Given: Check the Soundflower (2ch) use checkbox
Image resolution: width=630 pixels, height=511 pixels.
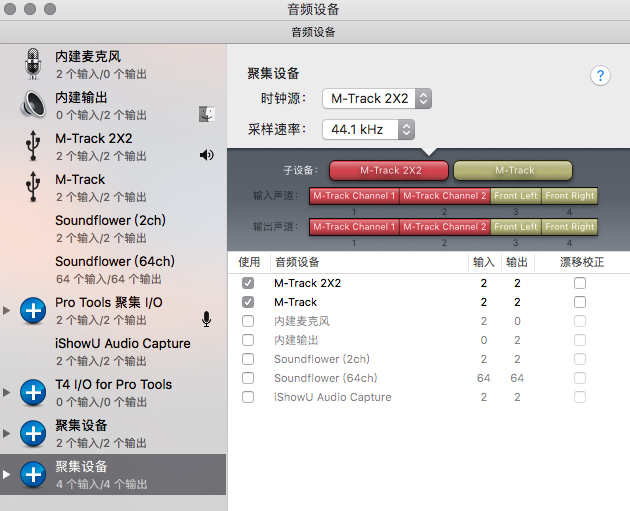Looking at the screenshot, I should pos(248,359).
